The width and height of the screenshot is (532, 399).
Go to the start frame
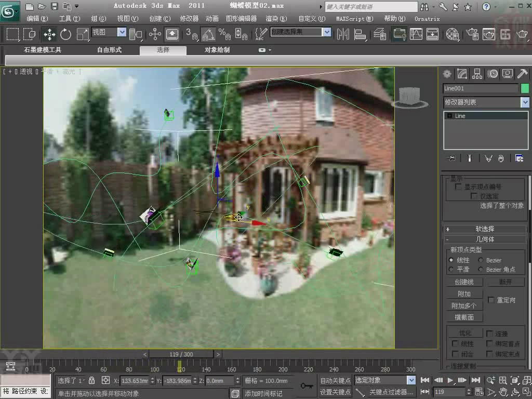pos(425,380)
